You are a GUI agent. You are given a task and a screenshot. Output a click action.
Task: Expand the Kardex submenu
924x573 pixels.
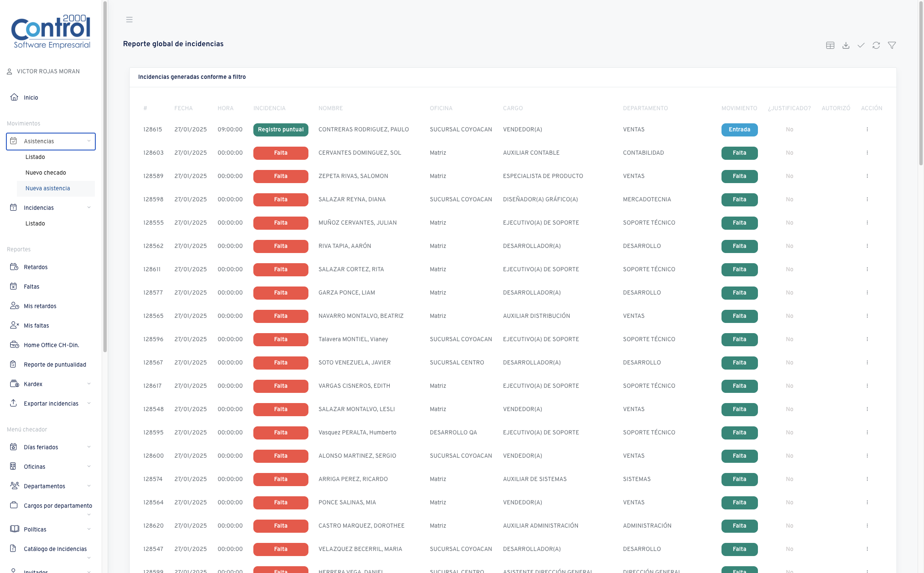point(89,384)
